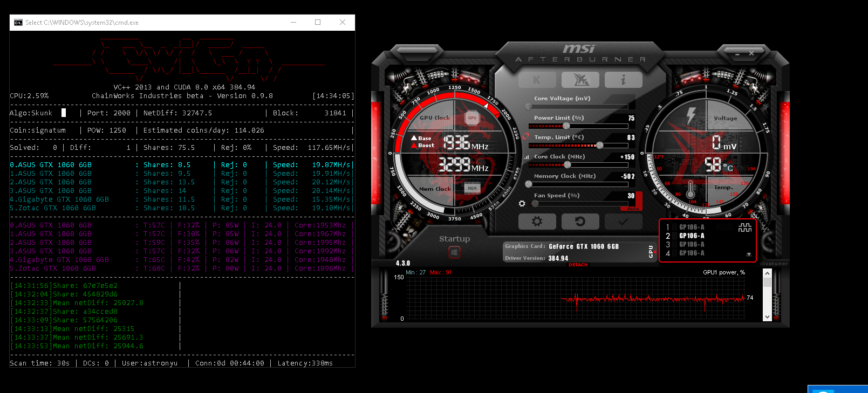This screenshot has height=393, width=868.
Task: Open the Kombustor 'K' stress test button
Action: pos(537,80)
